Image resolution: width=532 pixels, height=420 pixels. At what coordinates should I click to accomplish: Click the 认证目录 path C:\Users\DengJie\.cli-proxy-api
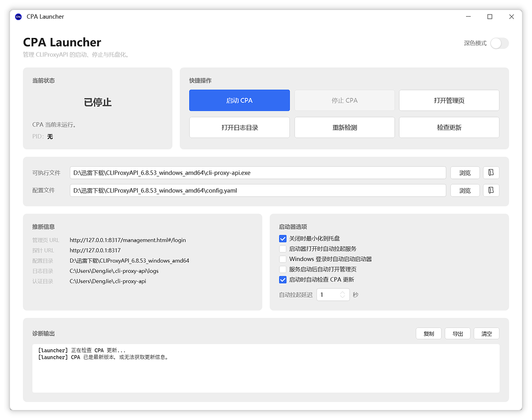pos(108,281)
